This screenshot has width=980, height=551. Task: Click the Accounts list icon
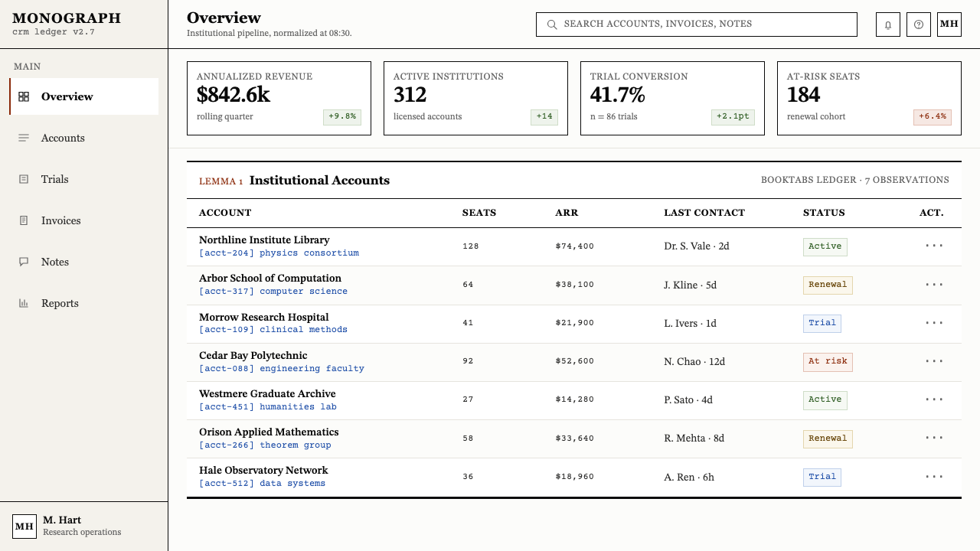coord(24,138)
